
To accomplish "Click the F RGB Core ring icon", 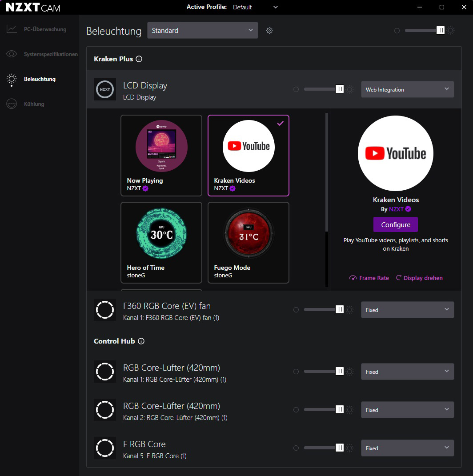I will 105,448.
